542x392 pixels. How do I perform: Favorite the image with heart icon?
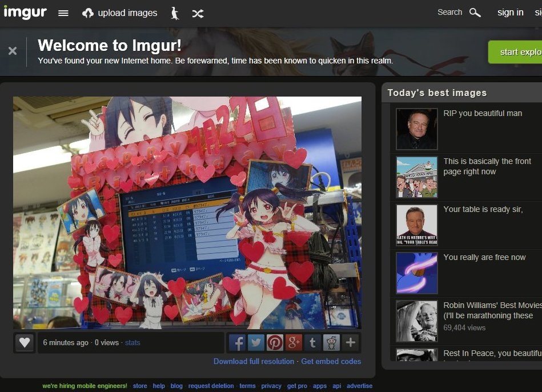point(25,342)
